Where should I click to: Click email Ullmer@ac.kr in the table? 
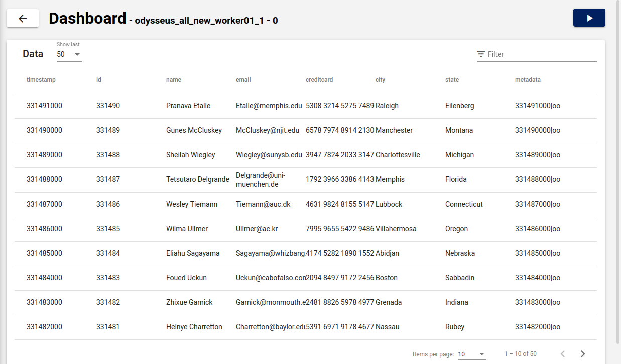pyautogui.click(x=257, y=229)
